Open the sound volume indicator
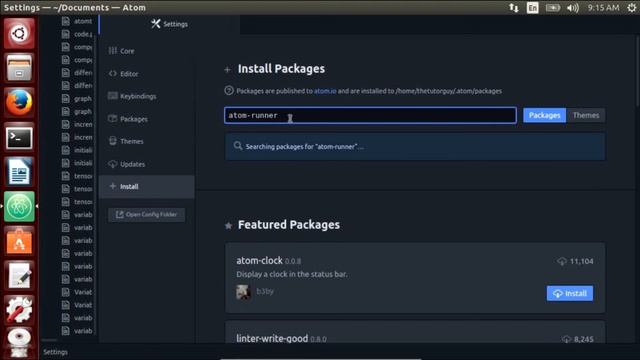Image resolution: width=640 pixels, height=360 pixels. point(573,8)
